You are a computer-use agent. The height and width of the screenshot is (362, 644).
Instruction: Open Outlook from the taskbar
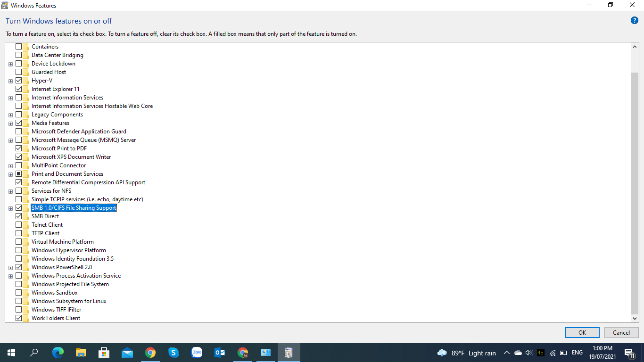click(x=220, y=353)
